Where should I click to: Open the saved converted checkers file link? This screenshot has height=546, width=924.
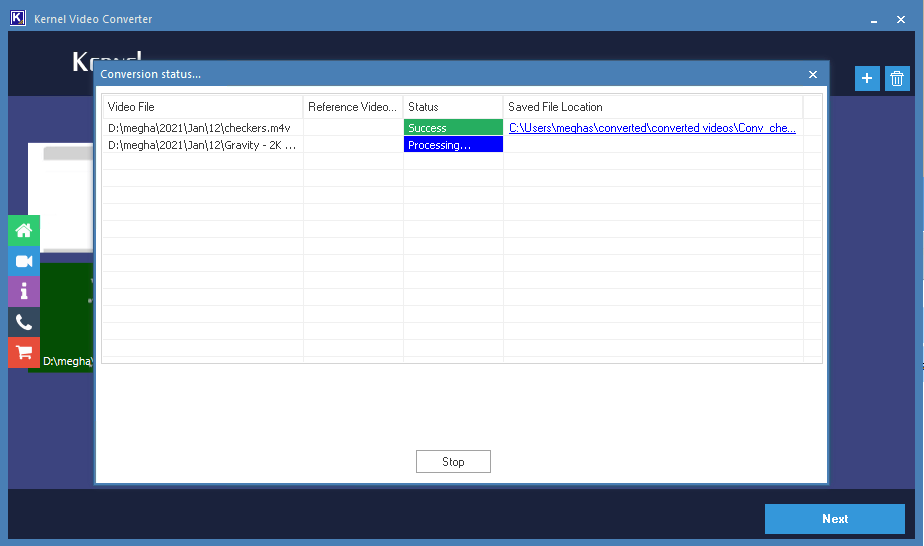(x=652, y=128)
